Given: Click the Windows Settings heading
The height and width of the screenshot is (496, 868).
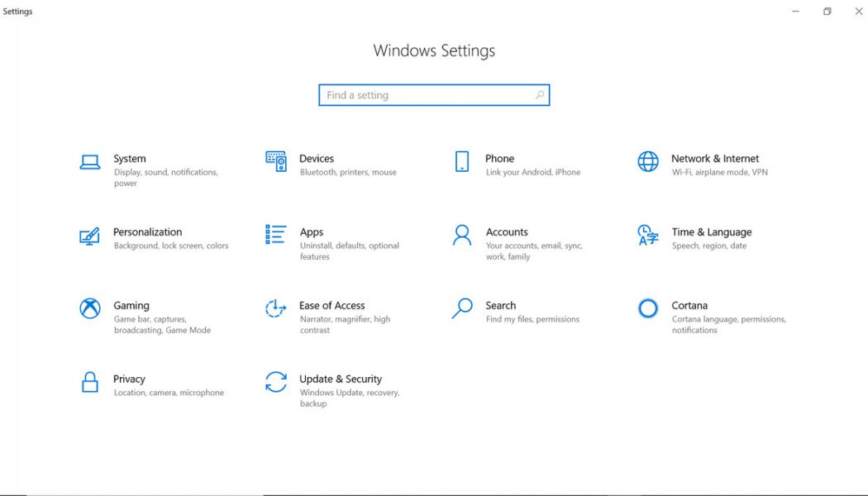Looking at the screenshot, I should 434,50.
